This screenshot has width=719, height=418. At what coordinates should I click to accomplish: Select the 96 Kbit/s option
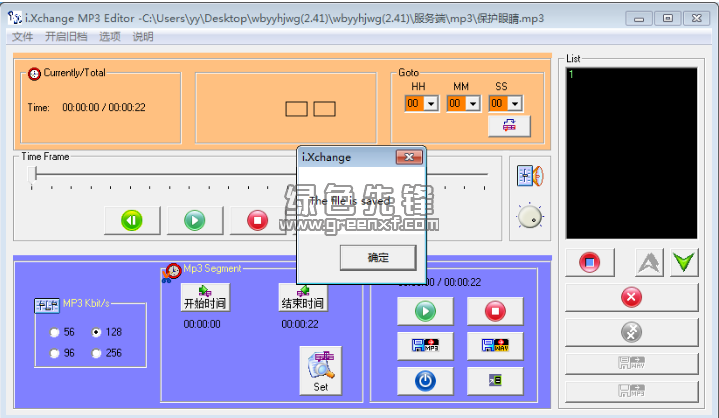[55, 353]
